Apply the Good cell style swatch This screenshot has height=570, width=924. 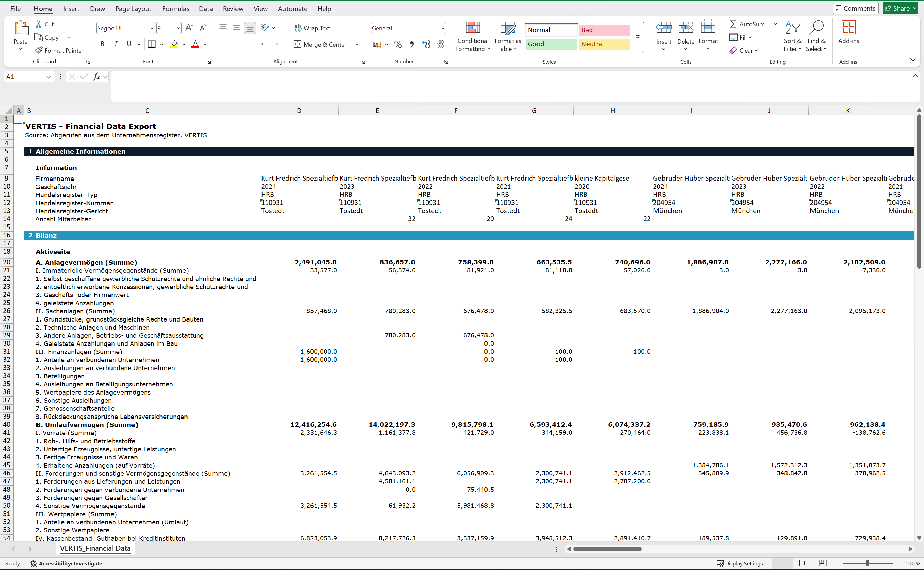pos(551,44)
